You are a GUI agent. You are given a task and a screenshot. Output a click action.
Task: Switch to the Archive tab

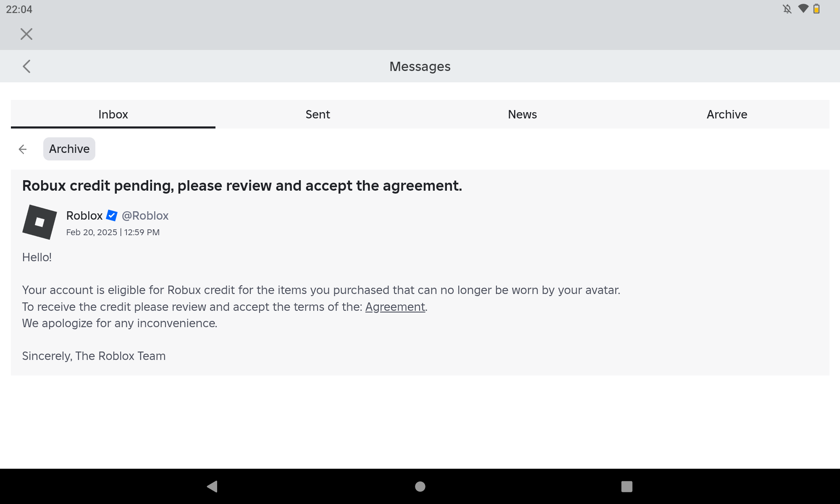click(x=727, y=114)
